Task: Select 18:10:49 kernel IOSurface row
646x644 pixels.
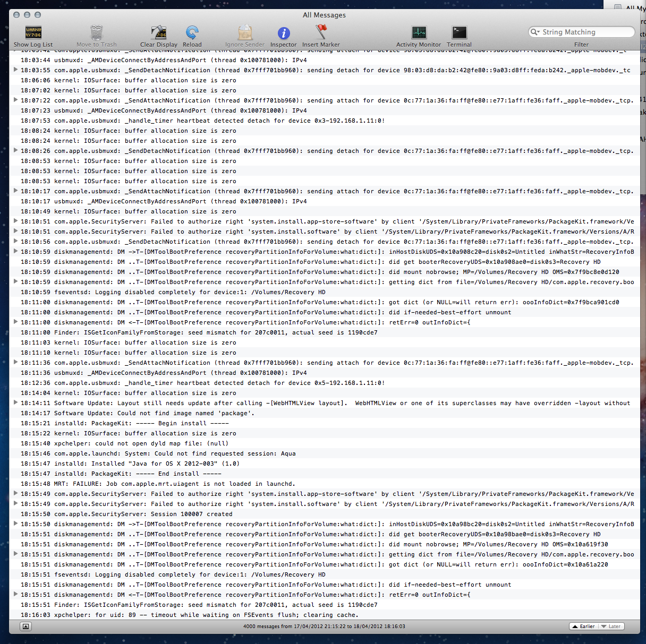Action: pyautogui.click(x=325, y=211)
